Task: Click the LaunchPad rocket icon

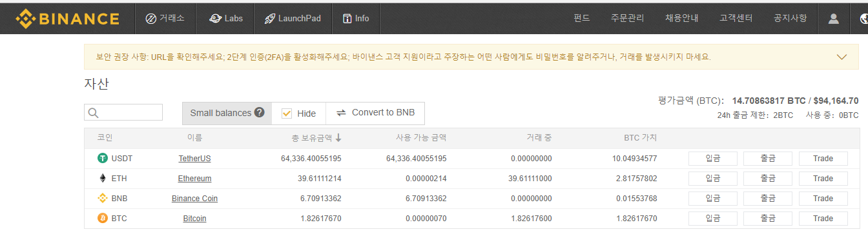Action: [270, 19]
